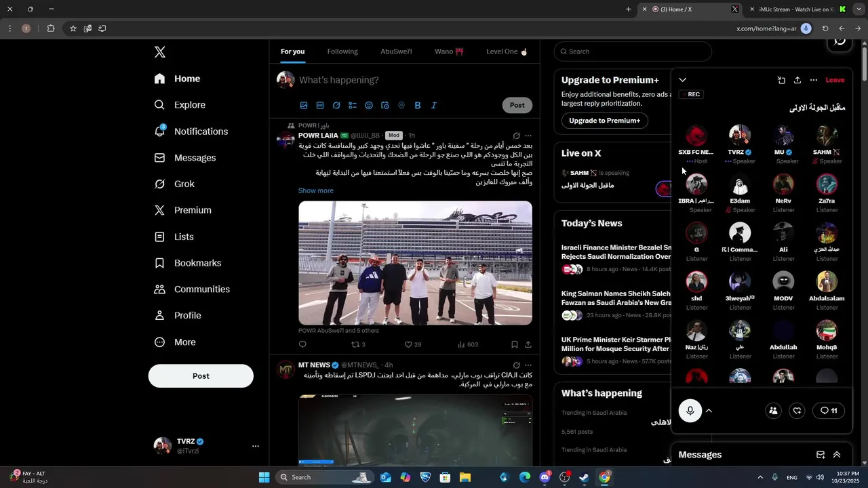The width and height of the screenshot is (868, 488).
Task: Click the X logo in sidebar
Action: click(159, 52)
